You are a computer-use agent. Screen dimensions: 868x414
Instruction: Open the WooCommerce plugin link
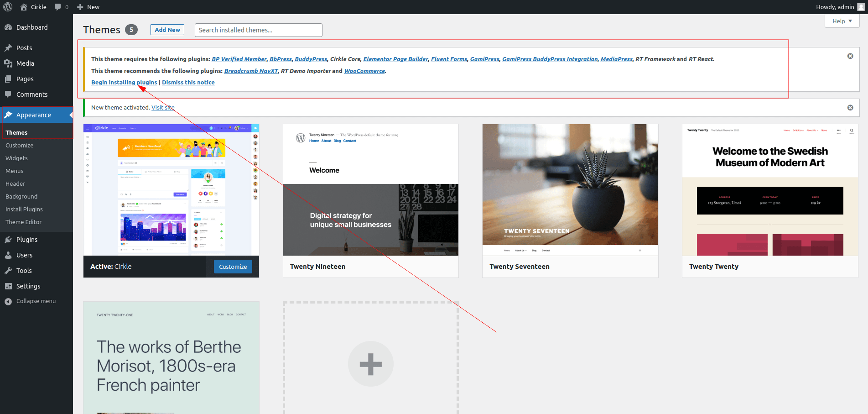tap(365, 71)
